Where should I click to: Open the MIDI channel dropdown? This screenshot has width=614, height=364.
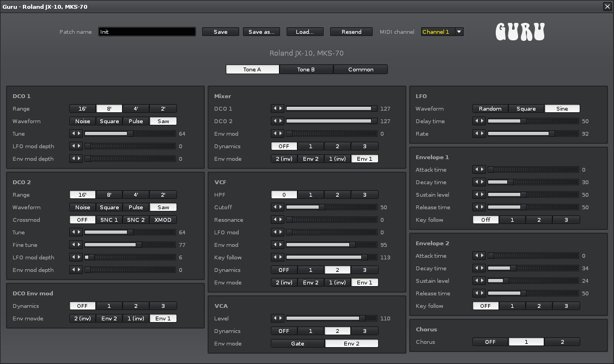tap(442, 32)
